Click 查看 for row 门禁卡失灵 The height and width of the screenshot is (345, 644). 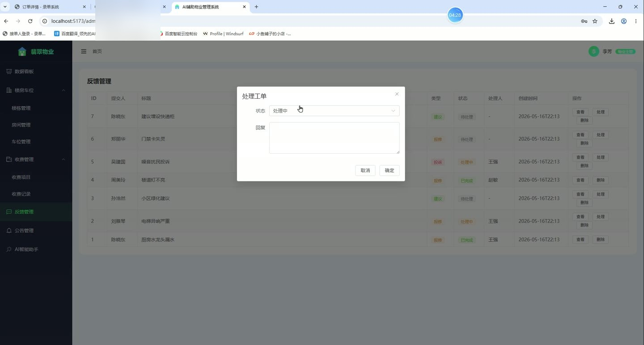coord(580,135)
